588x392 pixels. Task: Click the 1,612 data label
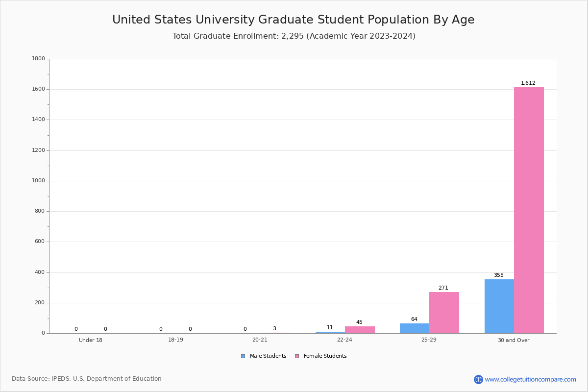528,83
